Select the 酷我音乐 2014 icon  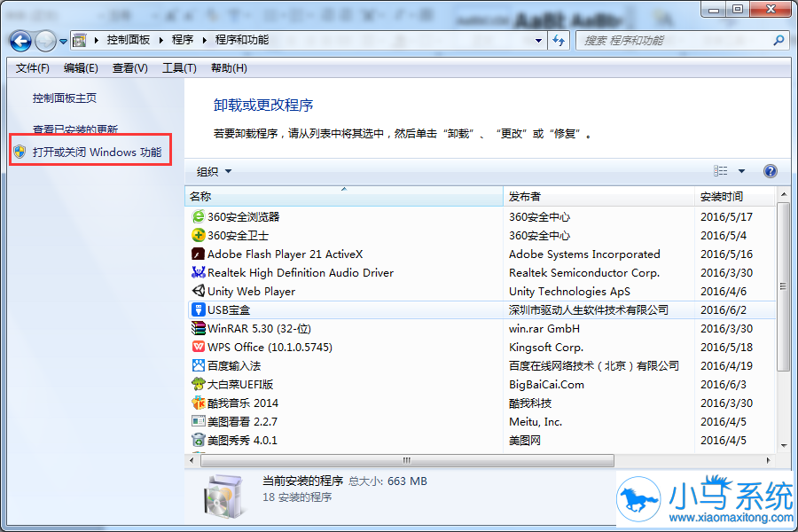coord(198,403)
